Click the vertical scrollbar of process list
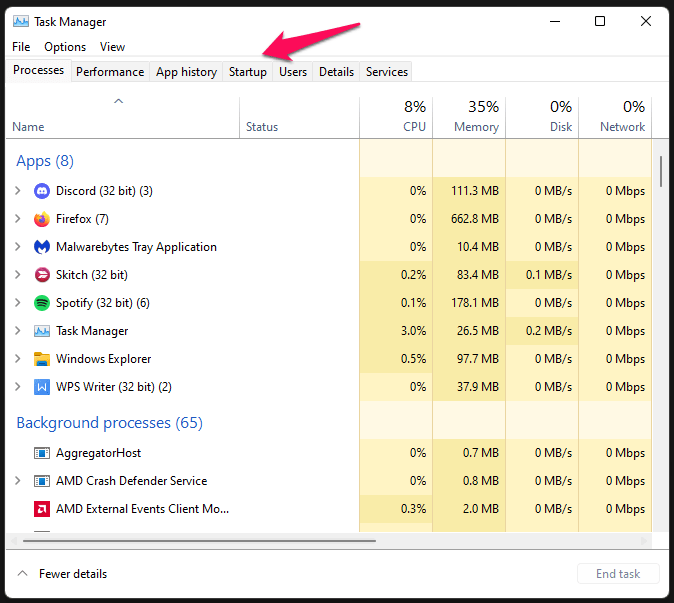This screenshot has height=603, width=674. pos(660,170)
